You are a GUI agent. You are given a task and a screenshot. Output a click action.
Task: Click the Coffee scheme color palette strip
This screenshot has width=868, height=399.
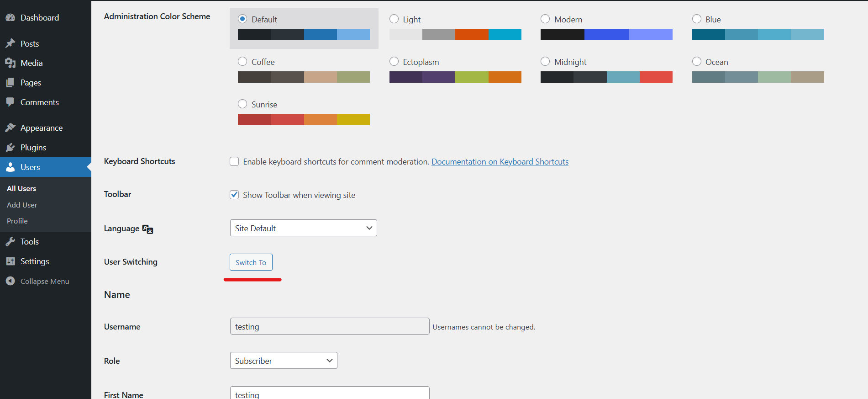coord(304,77)
